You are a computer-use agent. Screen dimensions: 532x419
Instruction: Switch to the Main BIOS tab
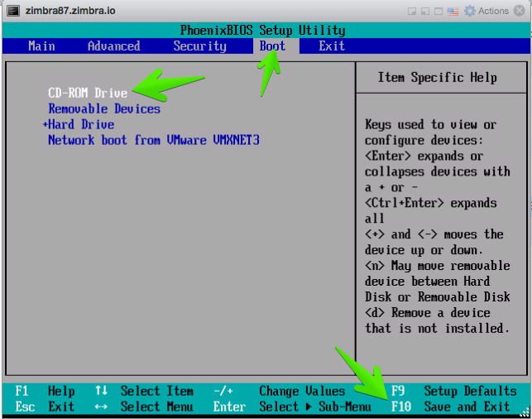coord(41,46)
